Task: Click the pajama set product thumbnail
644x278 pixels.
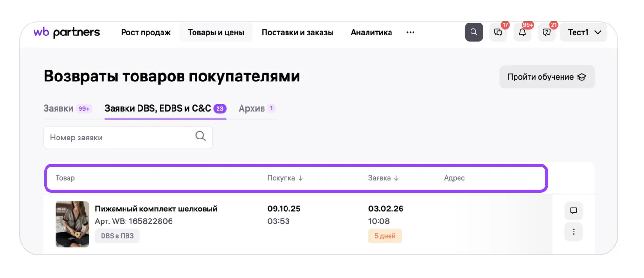Action: pos(72,224)
